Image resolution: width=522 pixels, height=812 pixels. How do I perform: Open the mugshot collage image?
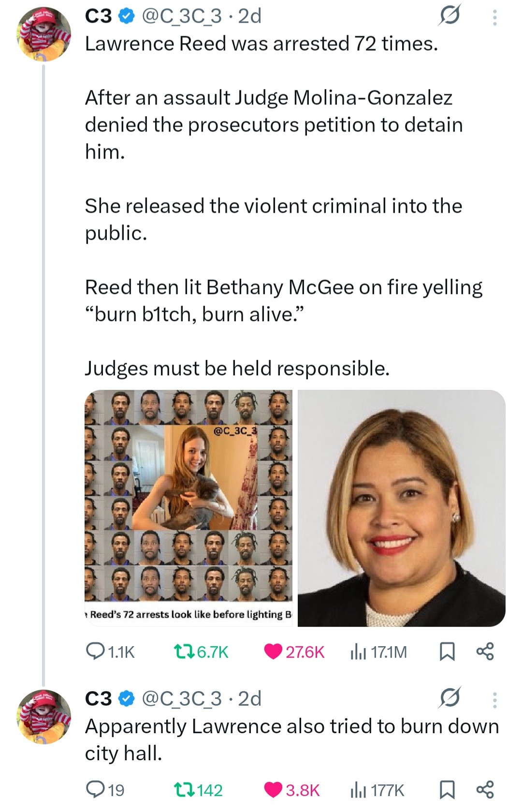(x=188, y=508)
